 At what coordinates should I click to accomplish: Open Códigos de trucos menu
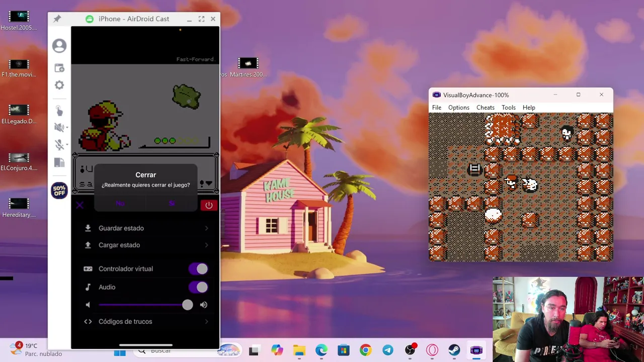[x=146, y=321]
